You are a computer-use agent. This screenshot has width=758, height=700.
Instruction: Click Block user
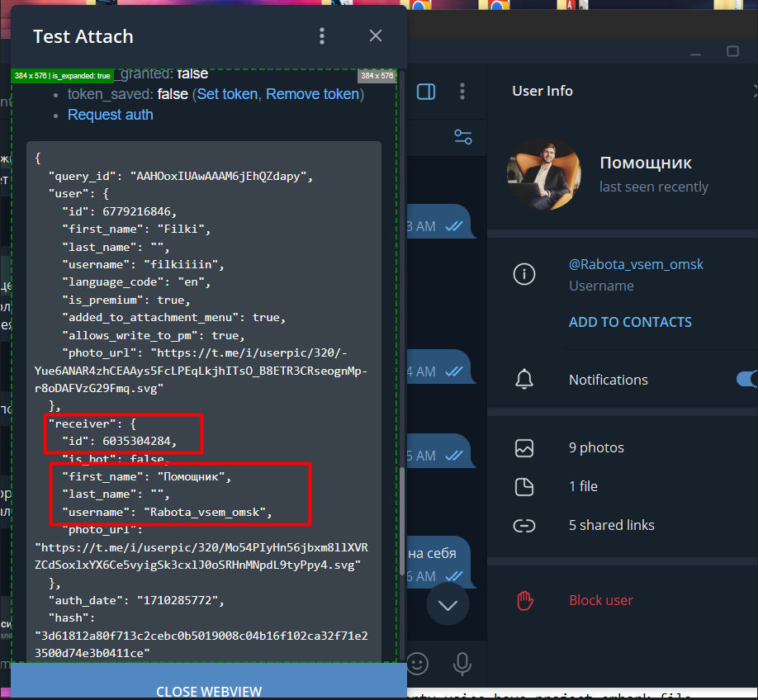601,600
